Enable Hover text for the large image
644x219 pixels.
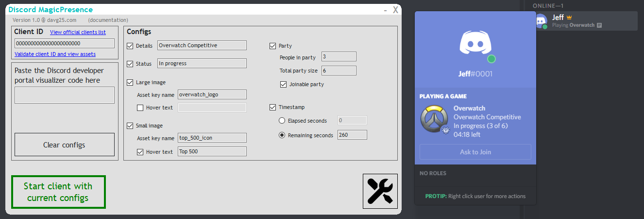pyautogui.click(x=140, y=108)
